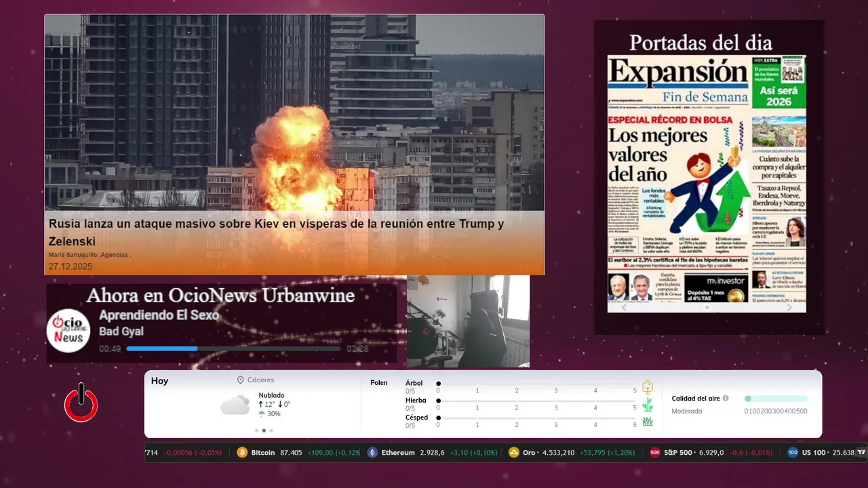This screenshot has width=868, height=488.
Task: Open Ethereum quote in ticker
Action: point(432,453)
